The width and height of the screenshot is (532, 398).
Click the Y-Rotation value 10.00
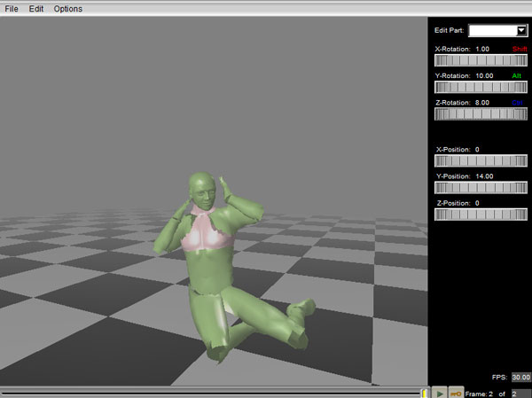pyautogui.click(x=484, y=75)
